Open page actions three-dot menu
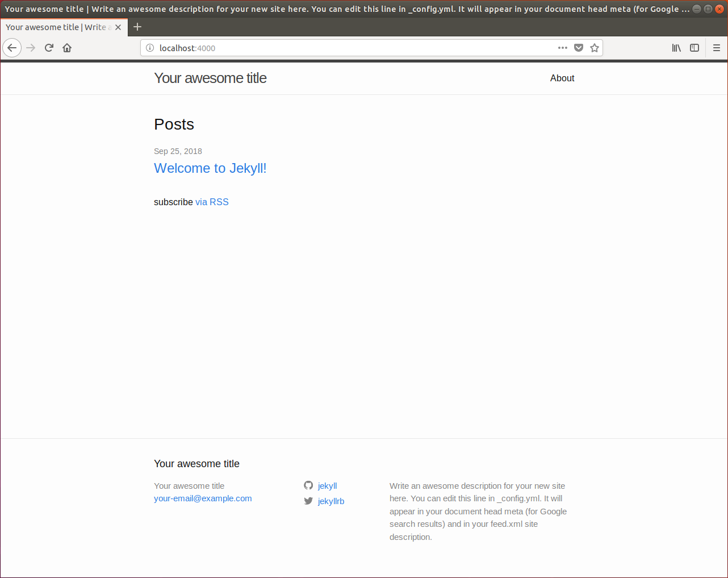This screenshot has height=578, width=728. pyautogui.click(x=563, y=48)
